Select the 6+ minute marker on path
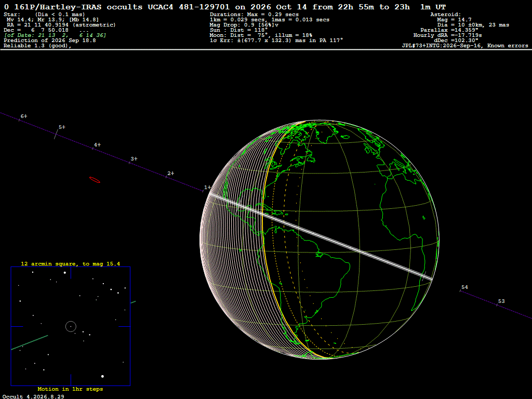This screenshot has height=399, width=532. click(23, 116)
